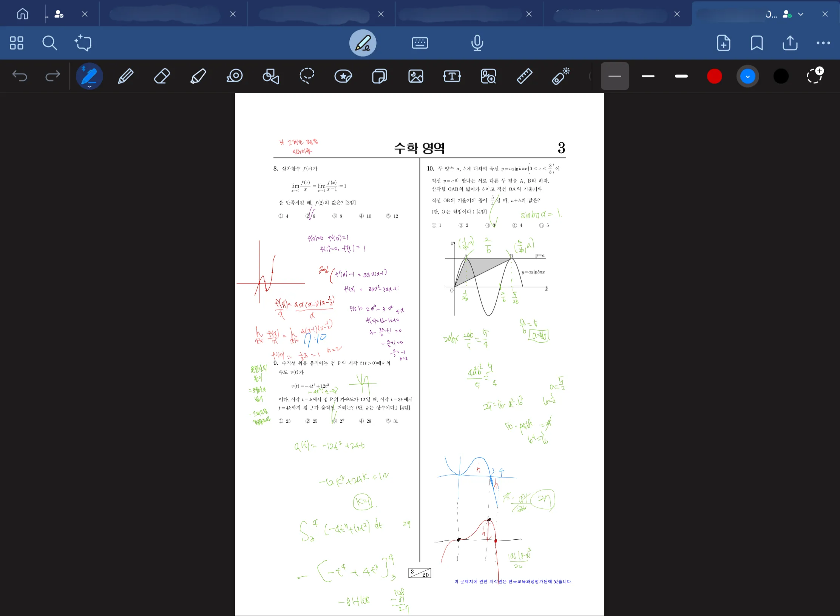Open the thumbnail grid view
Image resolution: width=840 pixels, height=616 pixels.
17,43
